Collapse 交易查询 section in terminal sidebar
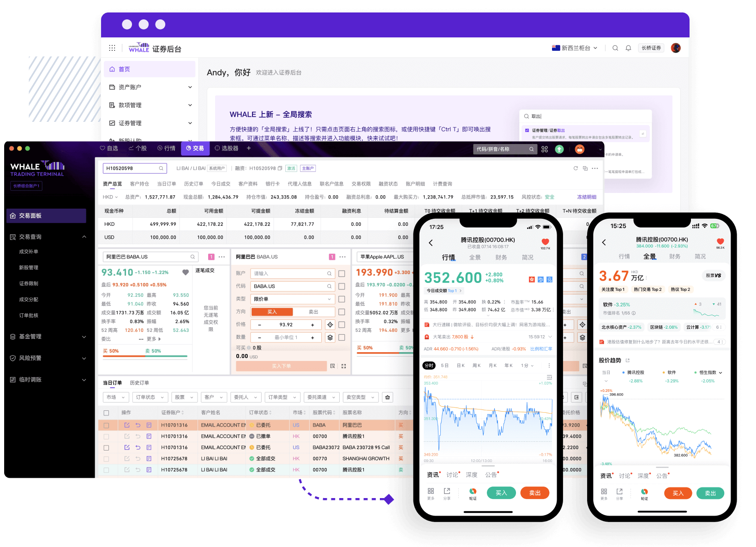 [x=84, y=237]
